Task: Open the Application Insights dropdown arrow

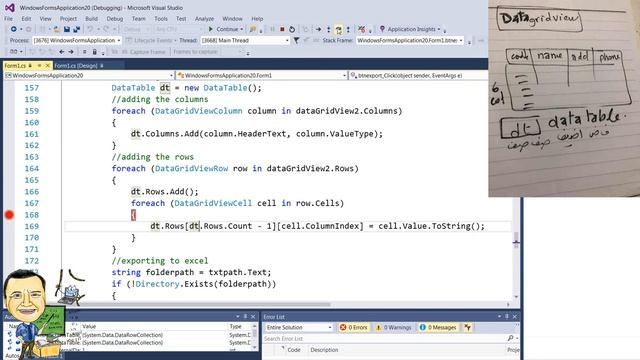Action: 439,29
